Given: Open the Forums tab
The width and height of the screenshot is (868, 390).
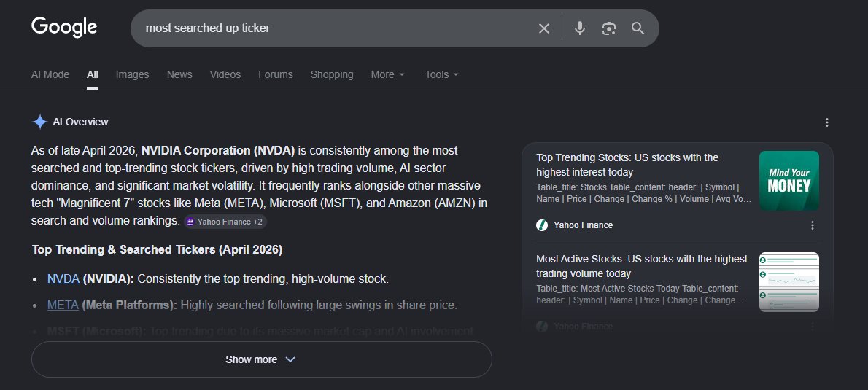Looking at the screenshot, I should [x=276, y=74].
